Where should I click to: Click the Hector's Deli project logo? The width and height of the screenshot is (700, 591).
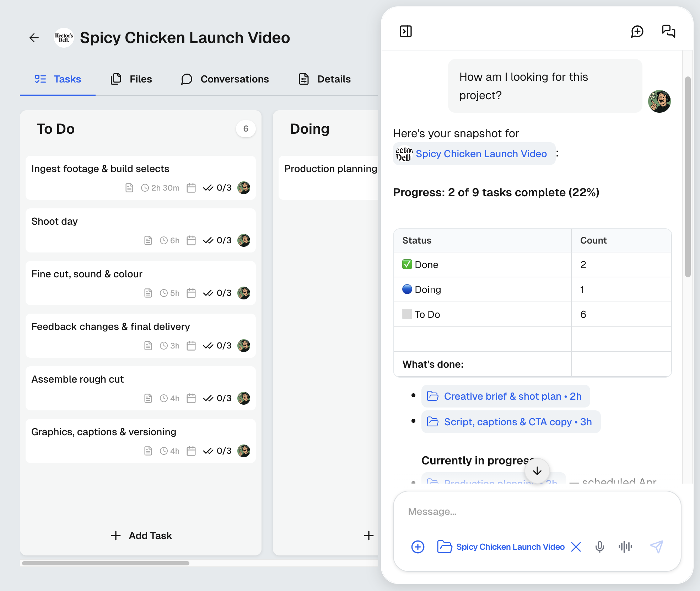pyautogui.click(x=64, y=38)
